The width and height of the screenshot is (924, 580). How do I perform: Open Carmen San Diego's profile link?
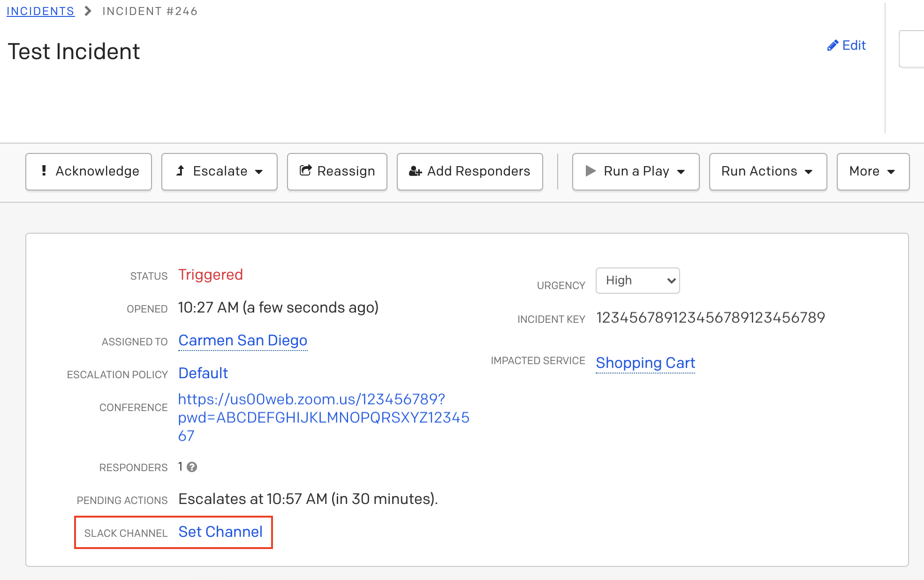click(x=242, y=340)
